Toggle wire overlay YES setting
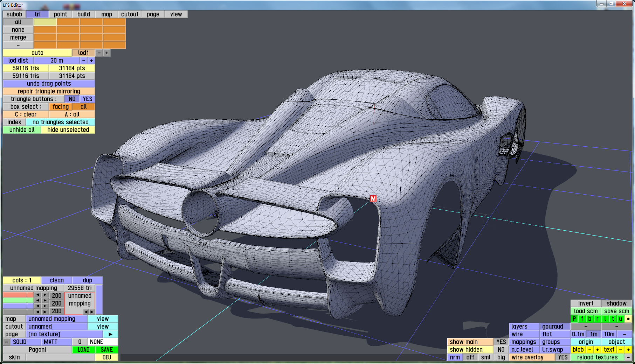Image resolution: width=635 pixels, height=364 pixels. (x=562, y=357)
